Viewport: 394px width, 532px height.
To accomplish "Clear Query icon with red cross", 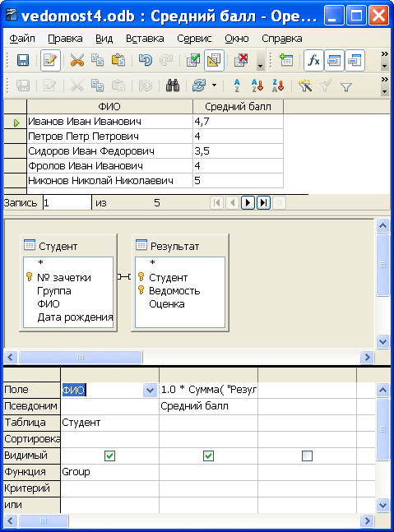I will [x=241, y=60].
